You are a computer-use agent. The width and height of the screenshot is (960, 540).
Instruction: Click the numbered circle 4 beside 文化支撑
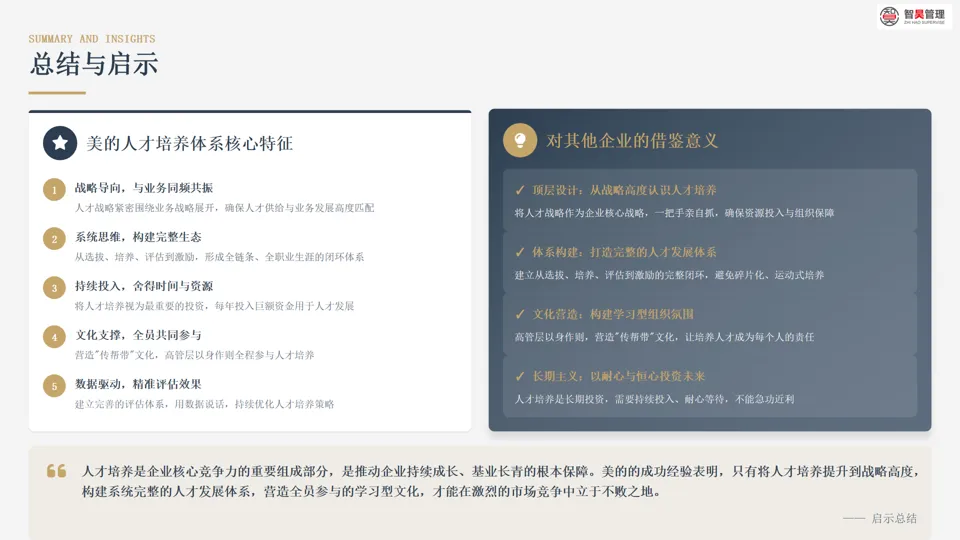tap(54, 337)
